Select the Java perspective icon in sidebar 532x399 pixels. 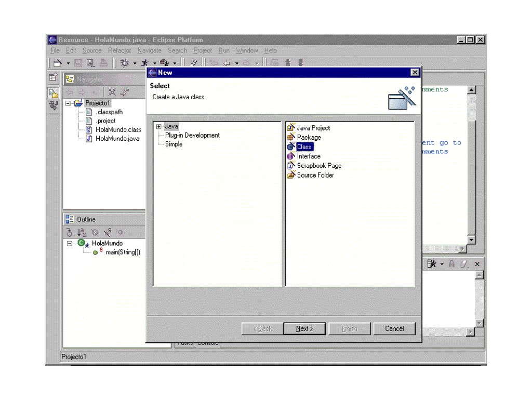(54, 105)
